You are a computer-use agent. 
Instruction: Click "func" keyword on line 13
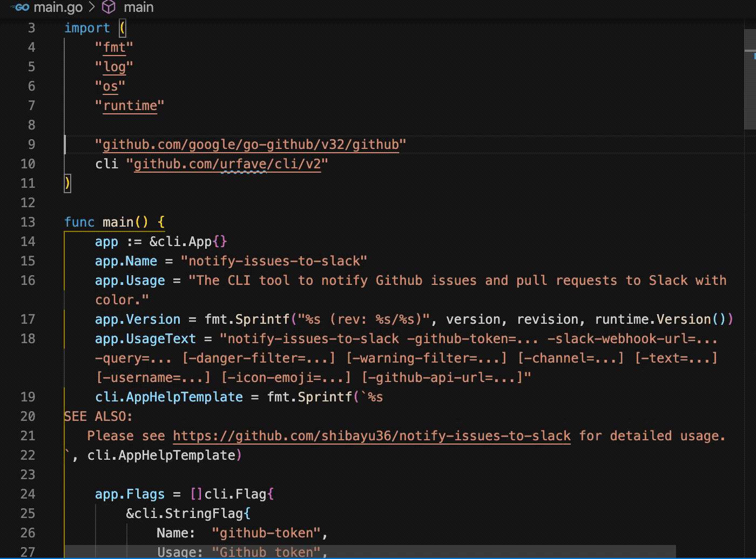[x=79, y=222]
